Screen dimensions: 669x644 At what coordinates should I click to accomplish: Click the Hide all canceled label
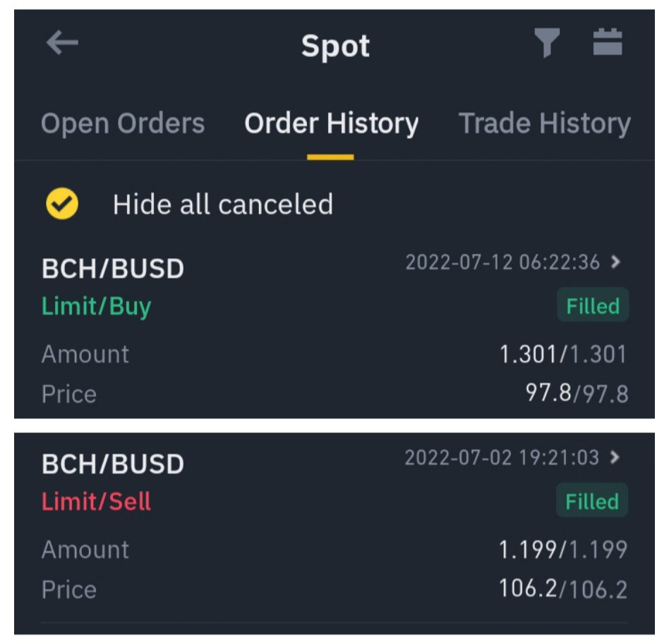(223, 205)
